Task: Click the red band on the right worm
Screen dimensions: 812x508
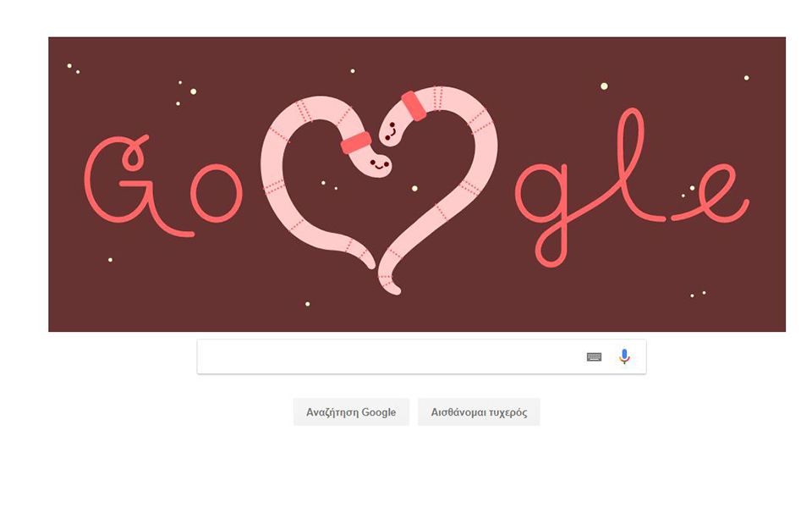Action: coord(414,106)
